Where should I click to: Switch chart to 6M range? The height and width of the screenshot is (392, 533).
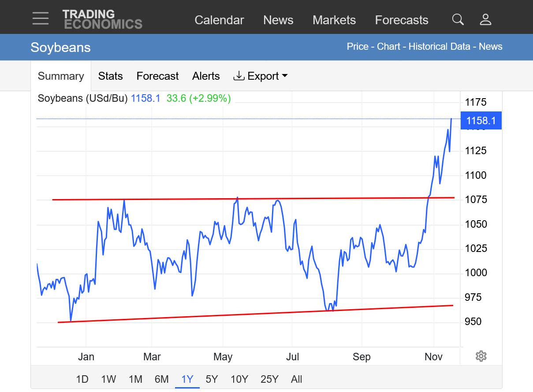[161, 379]
